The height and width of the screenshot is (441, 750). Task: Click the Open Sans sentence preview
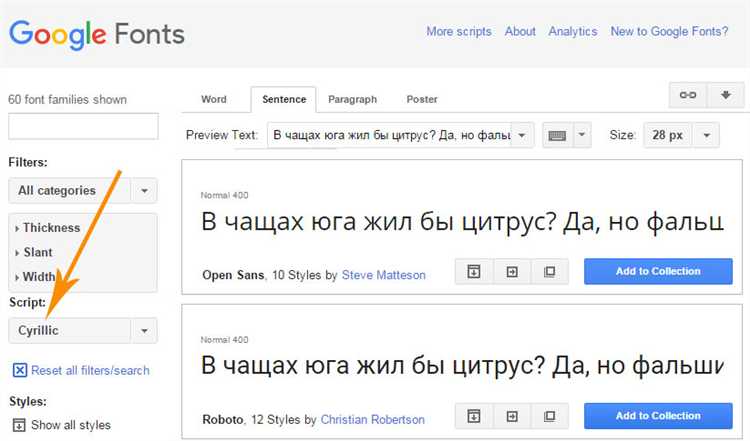click(462, 222)
